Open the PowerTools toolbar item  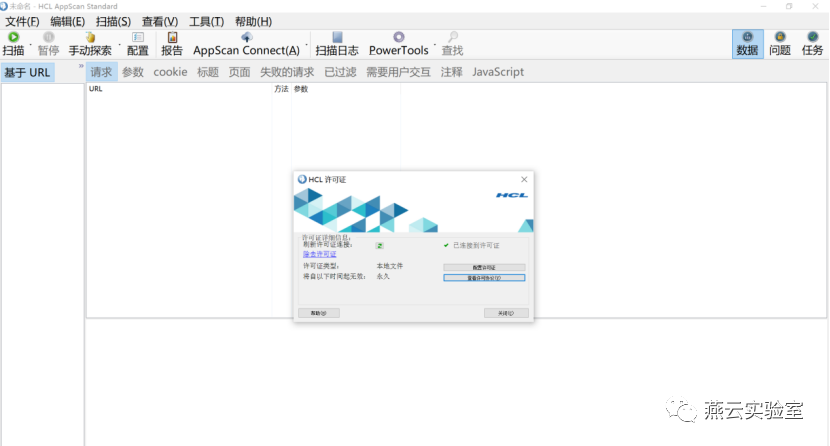(x=399, y=43)
